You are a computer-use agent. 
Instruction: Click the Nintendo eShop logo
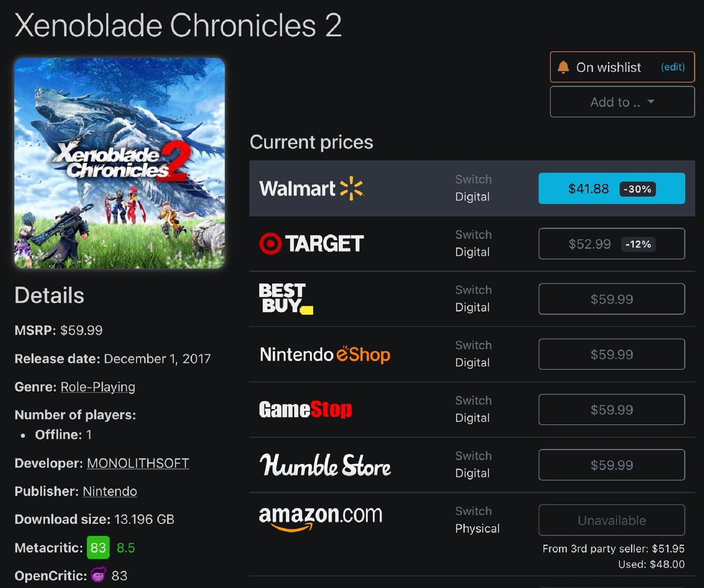[x=324, y=354]
